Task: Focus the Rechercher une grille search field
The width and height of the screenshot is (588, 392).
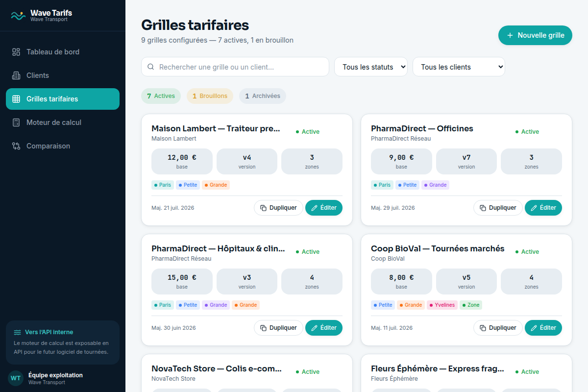Action: click(x=235, y=67)
